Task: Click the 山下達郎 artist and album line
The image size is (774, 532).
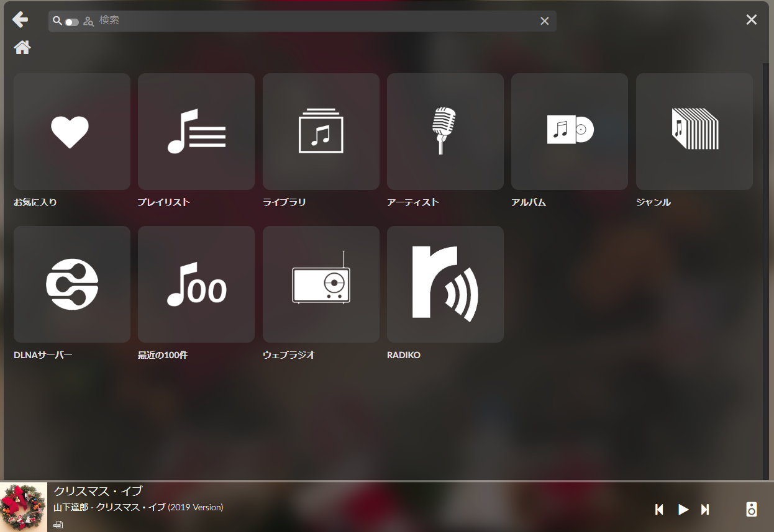Action: tap(139, 507)
